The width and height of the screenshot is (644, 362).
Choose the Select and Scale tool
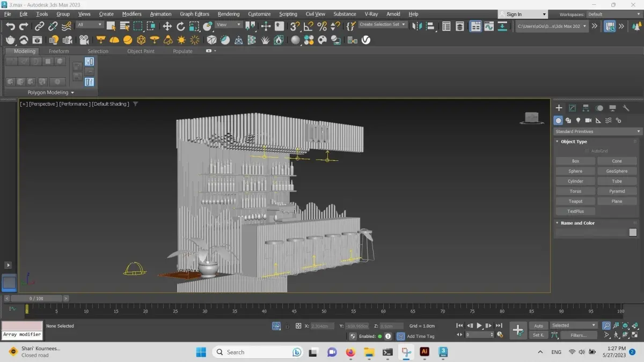click(194, 26)
